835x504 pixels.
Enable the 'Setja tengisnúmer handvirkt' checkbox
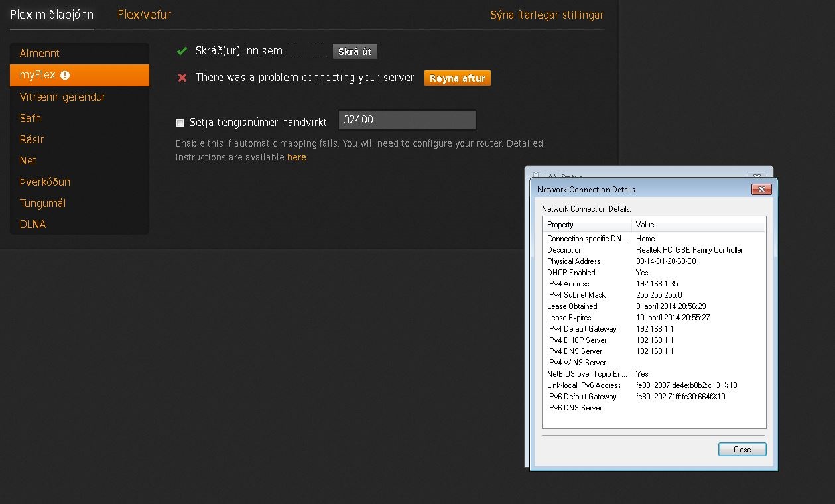(180, 123)
